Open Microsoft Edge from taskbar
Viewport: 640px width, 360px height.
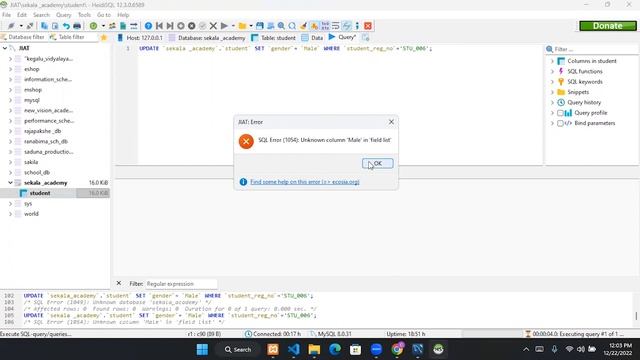335,349
